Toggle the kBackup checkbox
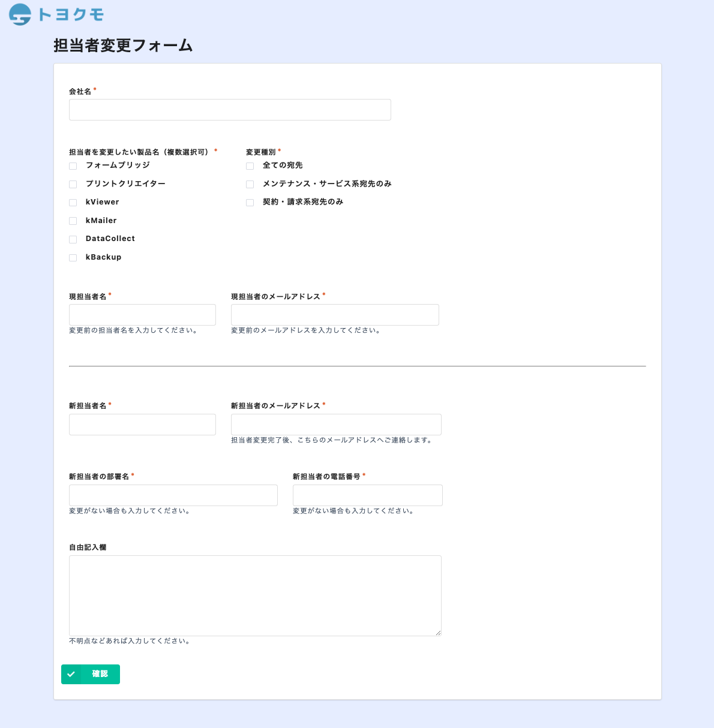The width and height of the screenshot is (714, 728). 73,258
